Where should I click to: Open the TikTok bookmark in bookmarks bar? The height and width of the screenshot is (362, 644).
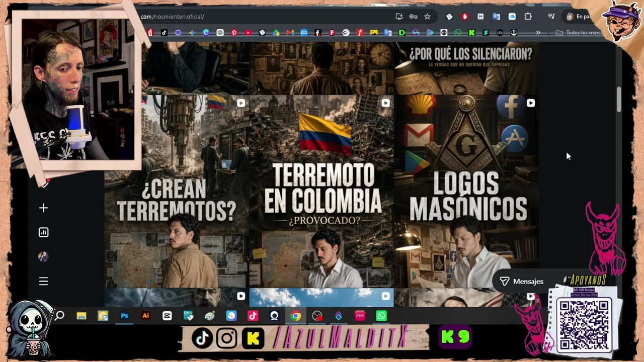[x=164, y=33]
